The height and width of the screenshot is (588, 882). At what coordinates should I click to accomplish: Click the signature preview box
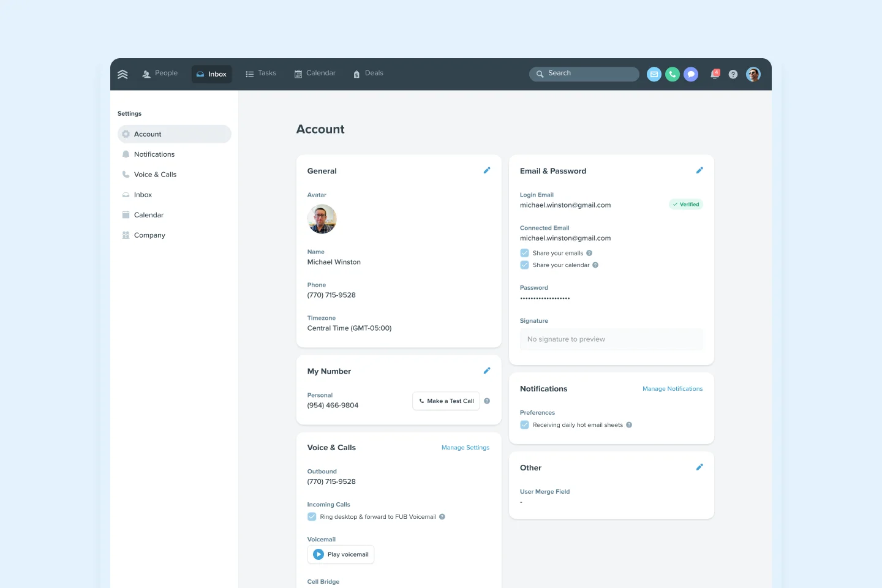pyautogui.click(x=611, y=339)
